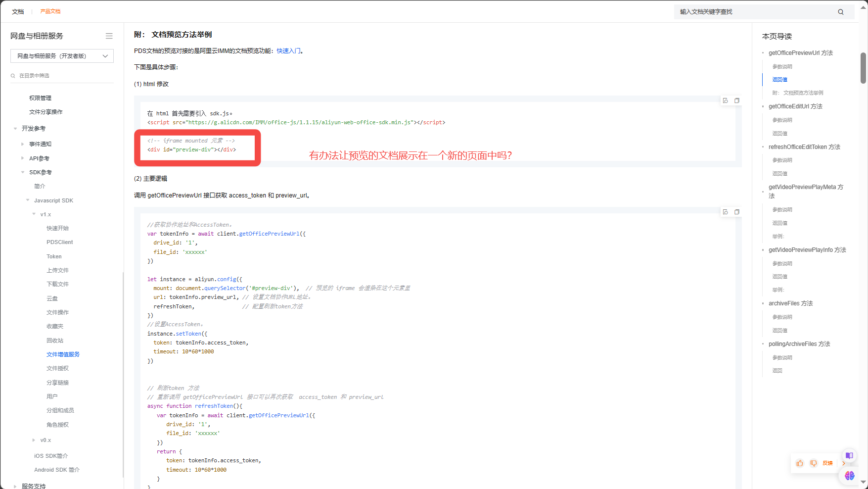The image size is (868, 489).
Task: Expand the 服务支持 tree section arrow
Action: [x=15, y=486]
